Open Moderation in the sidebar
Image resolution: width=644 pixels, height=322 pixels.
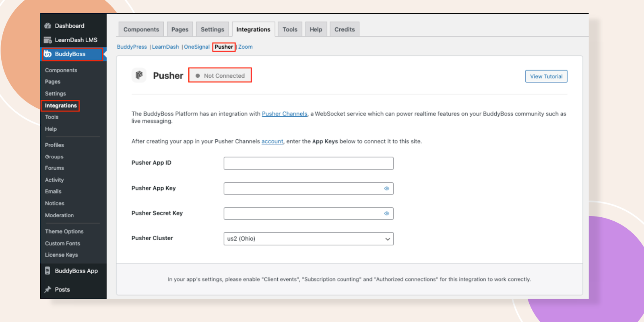pyautogui.click(x=60, y=215)
